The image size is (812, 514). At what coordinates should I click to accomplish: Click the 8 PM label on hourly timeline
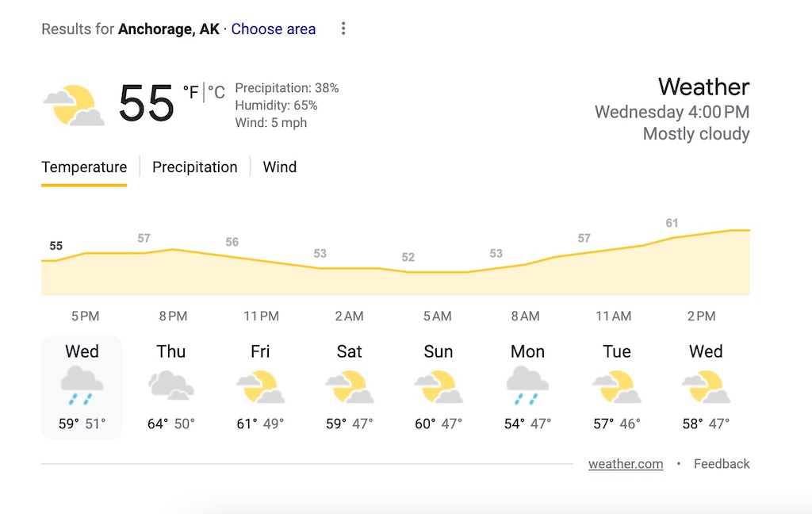tap(173, 316)
